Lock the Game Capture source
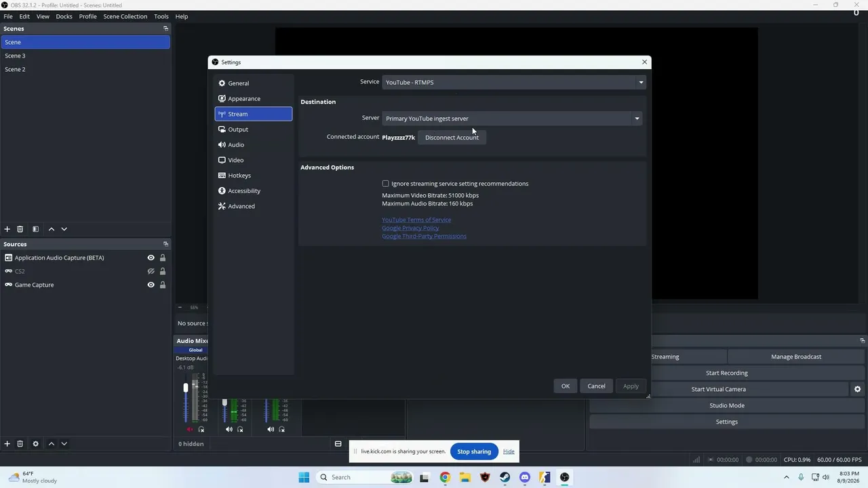Image resolution: width=868 pixels, height=488 pixels. [163, 285]
